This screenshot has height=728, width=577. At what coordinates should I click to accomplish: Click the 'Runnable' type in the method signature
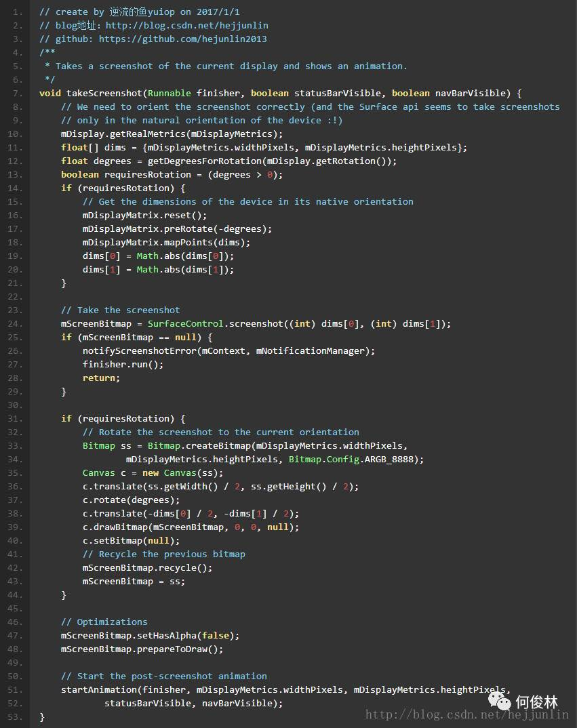pos(169,94)
